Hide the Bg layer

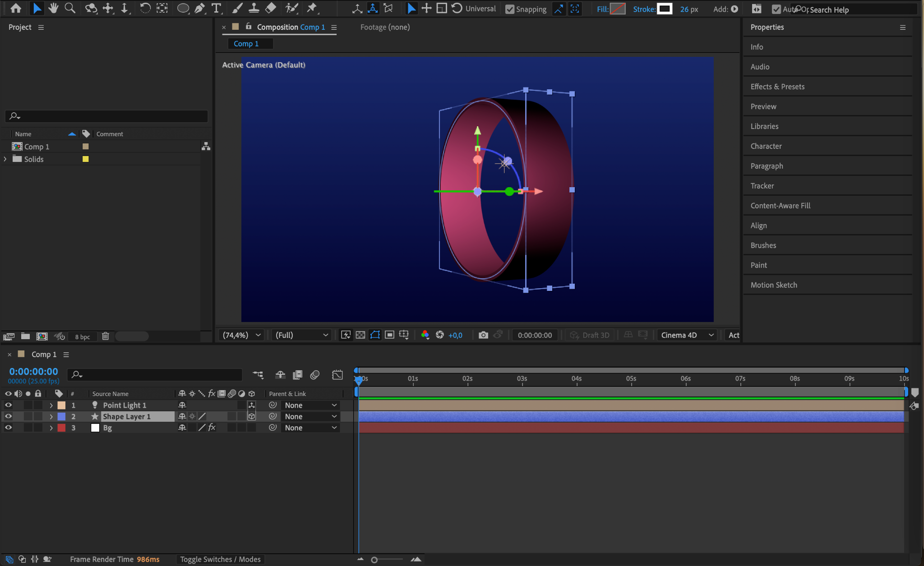[x=8, y=428]
